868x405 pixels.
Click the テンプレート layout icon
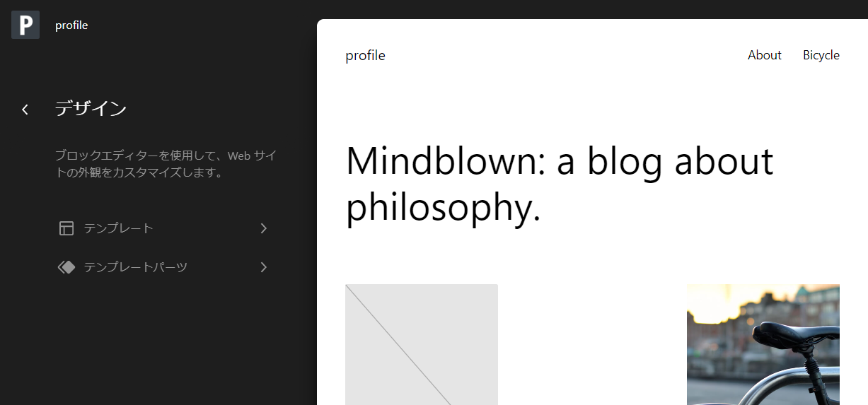pos(66,228)
